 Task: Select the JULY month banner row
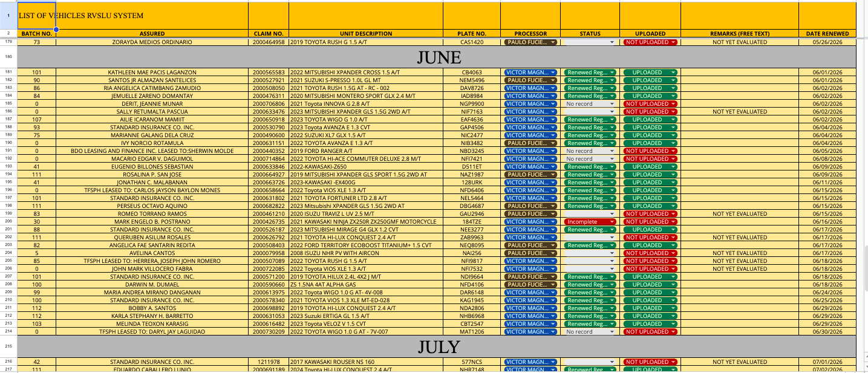pyautogui.click(x=437, y=347)
